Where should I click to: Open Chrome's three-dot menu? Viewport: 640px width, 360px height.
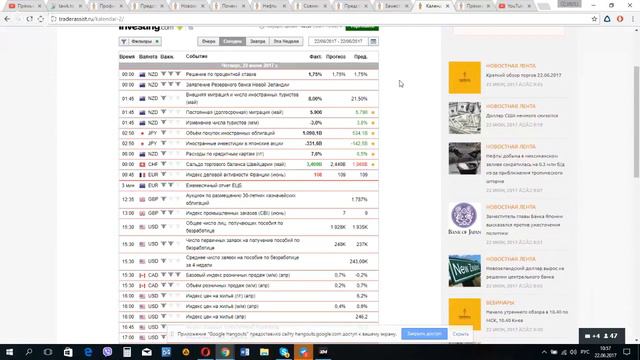click(x=633, y=19)
